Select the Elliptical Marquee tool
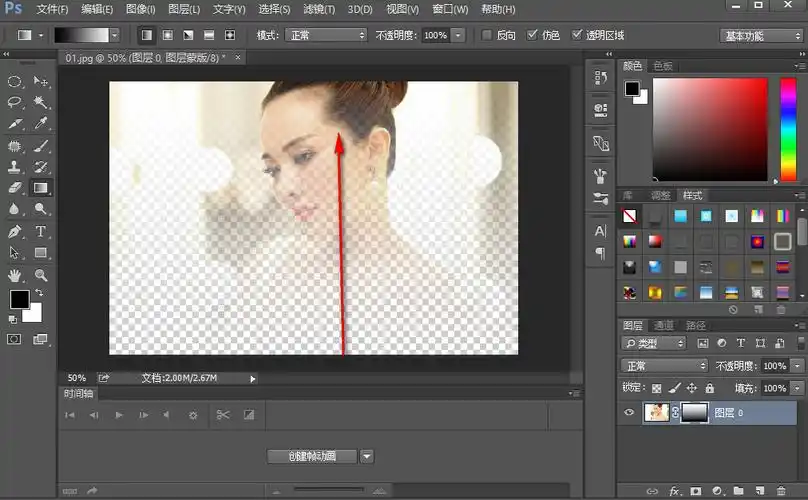The width and height of the screenshot is (808, 500). pos(15,81)
